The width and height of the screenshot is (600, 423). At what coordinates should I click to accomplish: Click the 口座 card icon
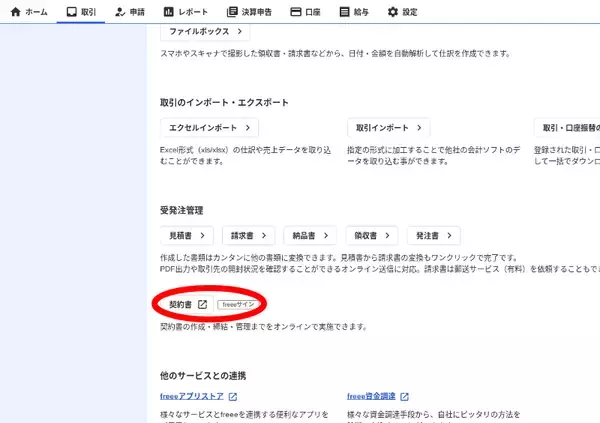[295, 12]
